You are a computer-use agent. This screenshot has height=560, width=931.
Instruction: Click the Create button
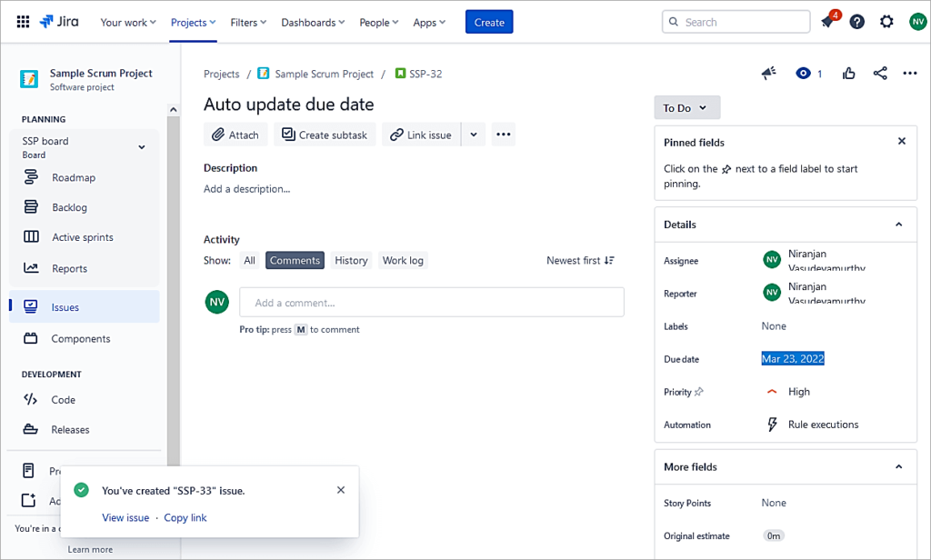(488, 21)
